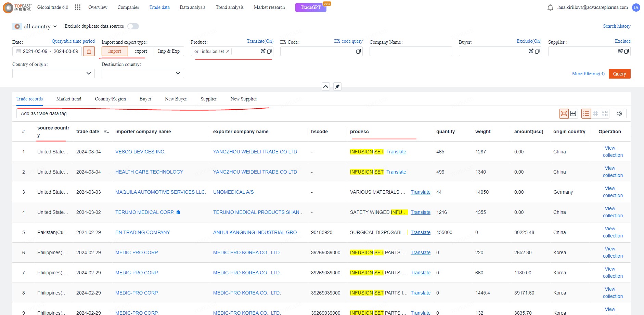The width and height of the screenshot is (644, 315).
Task: Switch to the New Buyer tab
Action: [x=176, y=99]
